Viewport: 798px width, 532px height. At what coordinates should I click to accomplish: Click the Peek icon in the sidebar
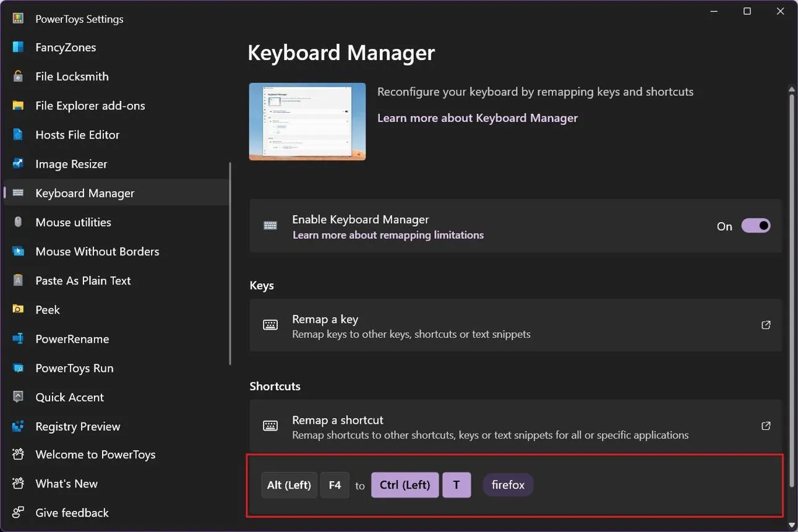click(x=18, y=309)
